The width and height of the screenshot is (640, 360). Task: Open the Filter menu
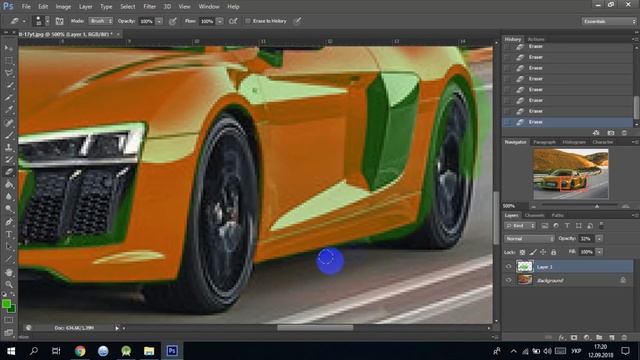[149, 7]
